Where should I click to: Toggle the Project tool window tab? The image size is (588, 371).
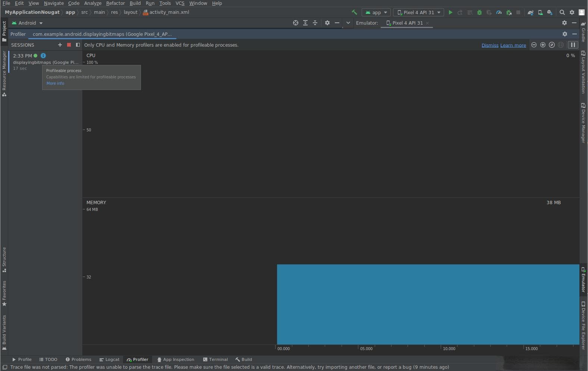[x=4, y=31]
